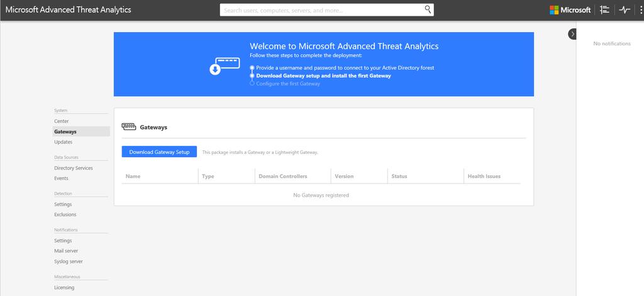Viewport: 644px width, 296px height.
Task: Click the Domain Controllers column header
Action: click(x=283, y=176)
